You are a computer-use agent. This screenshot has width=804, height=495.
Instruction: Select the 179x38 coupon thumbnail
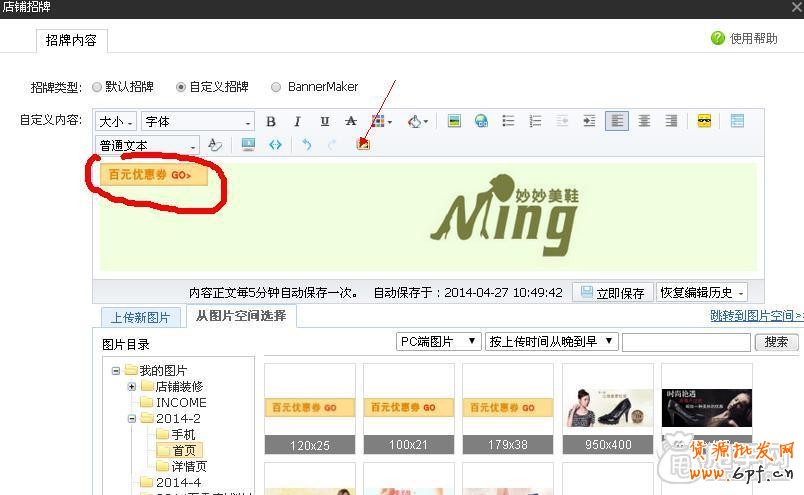coord(508,409)
